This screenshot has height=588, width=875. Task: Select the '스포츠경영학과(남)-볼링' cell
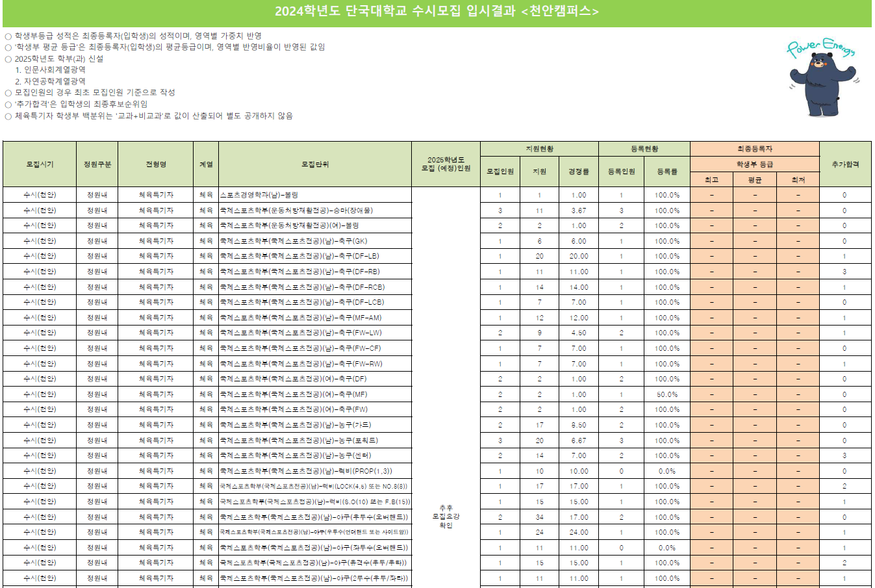pos(315,195)
